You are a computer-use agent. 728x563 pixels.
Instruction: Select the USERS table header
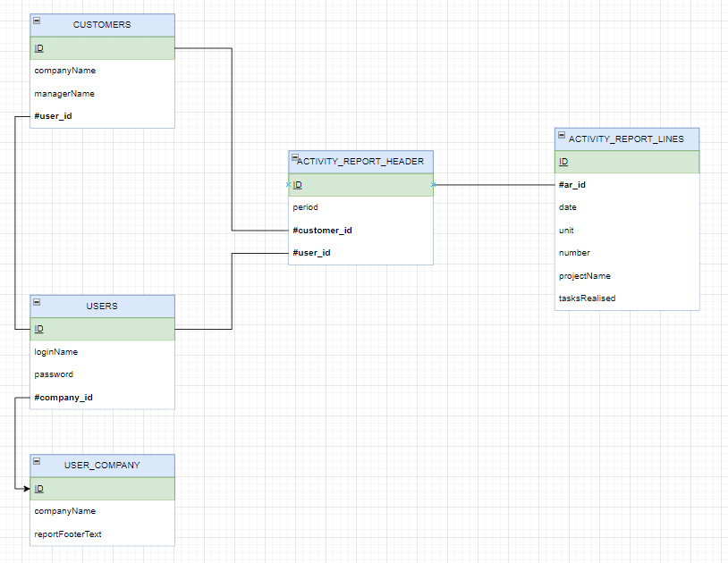pos(102,307)
